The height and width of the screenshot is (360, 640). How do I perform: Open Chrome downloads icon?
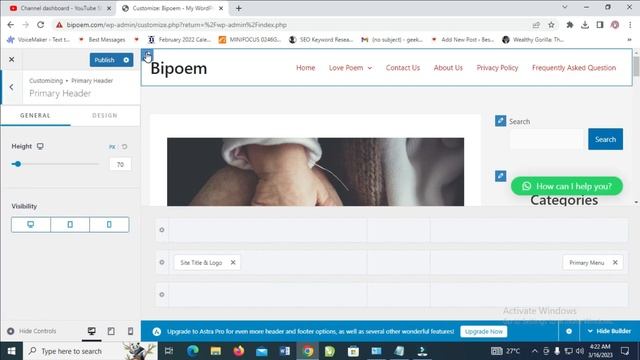pyautogui.click(x=585, y=25)
